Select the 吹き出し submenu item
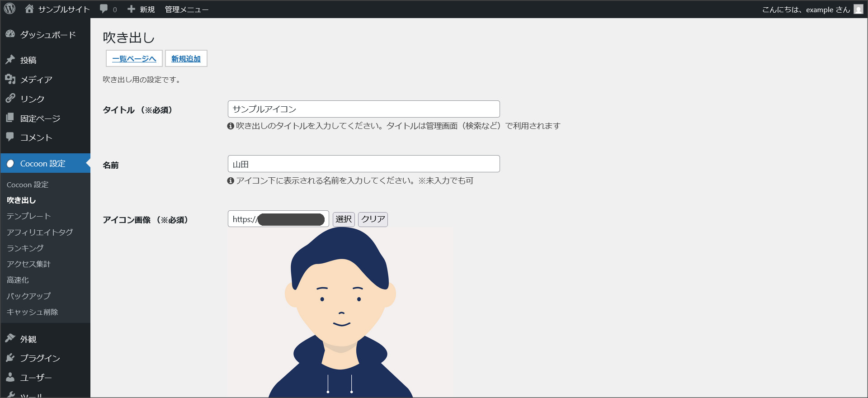 coord(21,200)
